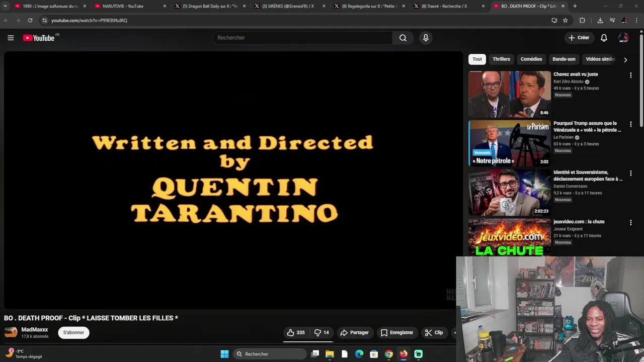Viewport: 644px width, 362px height.
Task: Reload the page with refresh icon
Action: tap(30, 20)
